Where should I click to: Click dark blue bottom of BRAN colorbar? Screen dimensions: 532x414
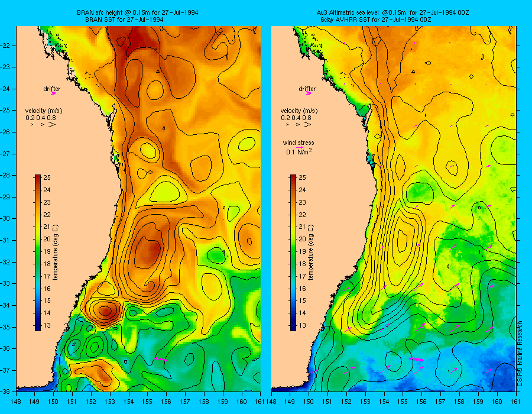pyautogui.click(x=38, y=326)
